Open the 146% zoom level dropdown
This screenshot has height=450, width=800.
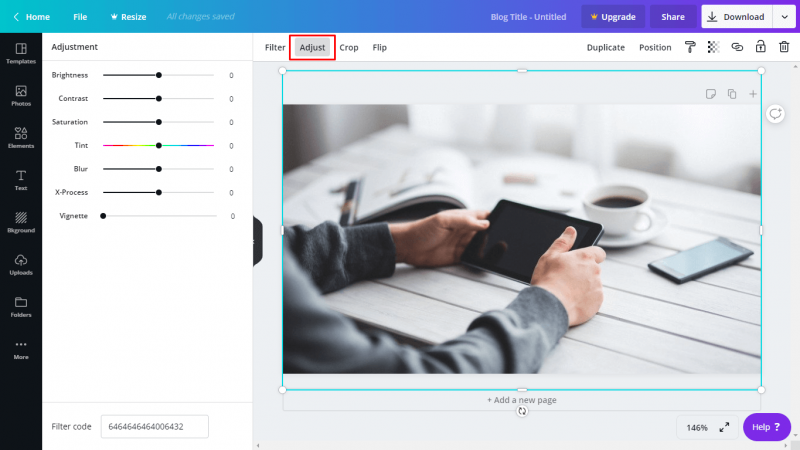(x=696, y=427)
